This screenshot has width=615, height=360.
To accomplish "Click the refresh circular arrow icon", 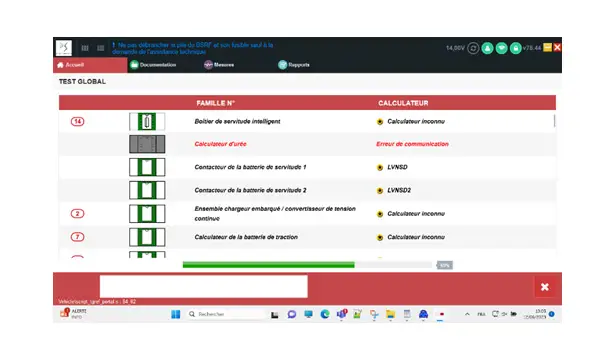I will pyautogui.click(x=473, y=48).
